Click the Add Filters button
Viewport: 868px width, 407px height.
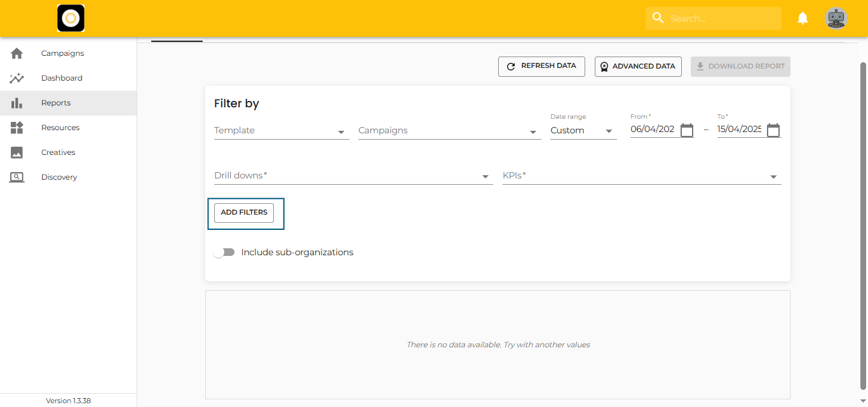click(244, 213)
